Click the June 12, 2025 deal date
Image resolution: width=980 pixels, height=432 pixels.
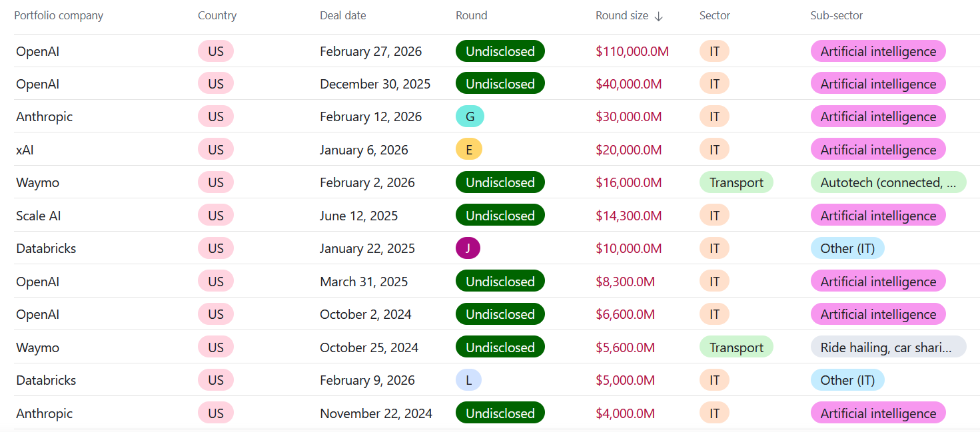tap(358, 216)
